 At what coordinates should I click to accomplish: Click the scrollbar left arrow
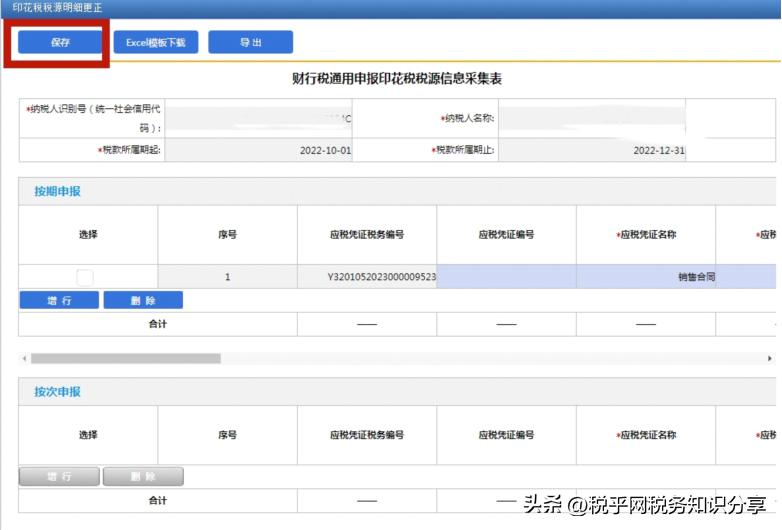24,358
